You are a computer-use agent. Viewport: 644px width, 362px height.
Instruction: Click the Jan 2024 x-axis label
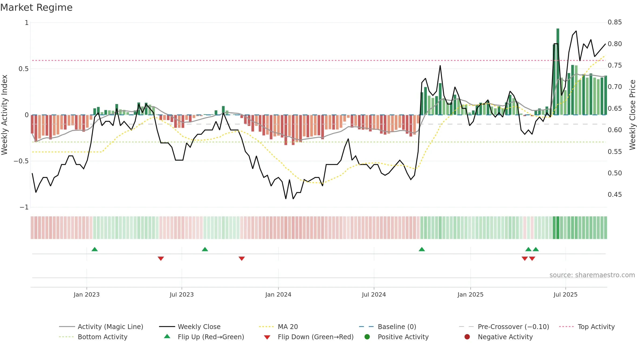(278, 295)
